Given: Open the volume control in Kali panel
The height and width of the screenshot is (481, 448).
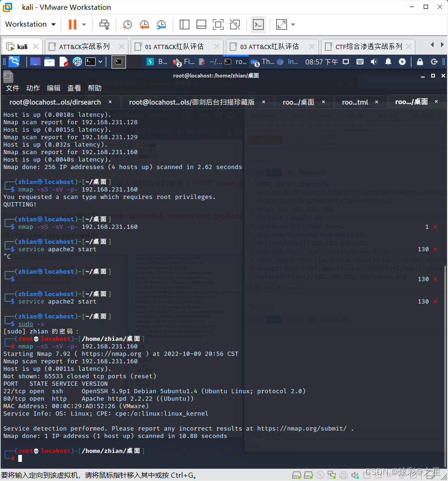Looking at the screenshot, I should pyautogui.click(x=374, y=62).
